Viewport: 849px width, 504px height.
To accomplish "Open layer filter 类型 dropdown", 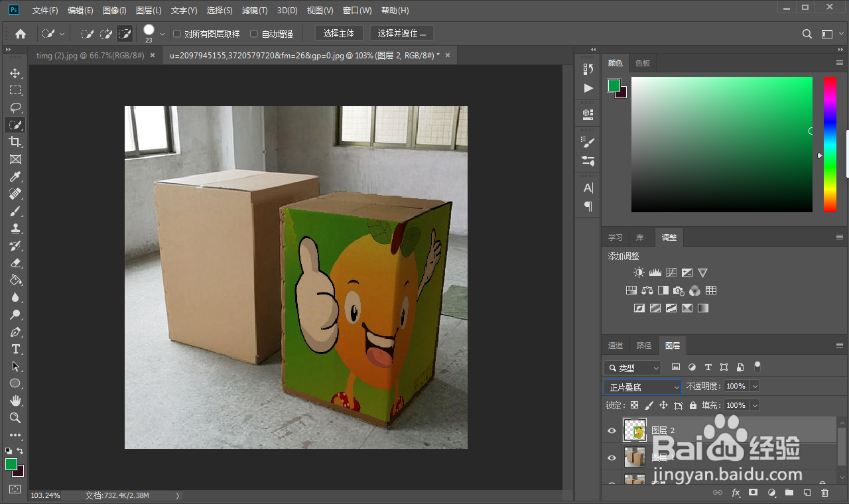I will click(633, 367).
